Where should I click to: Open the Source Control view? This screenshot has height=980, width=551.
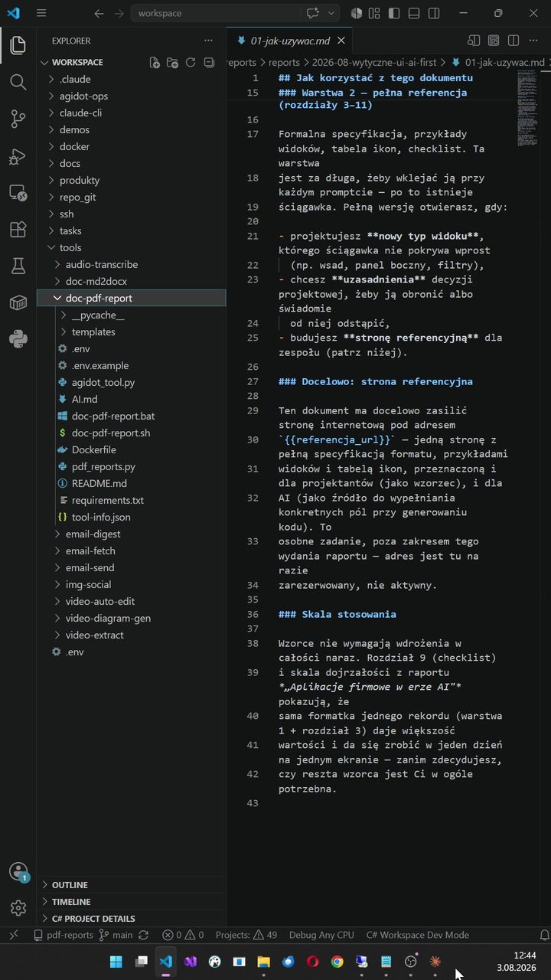point(18,119)
